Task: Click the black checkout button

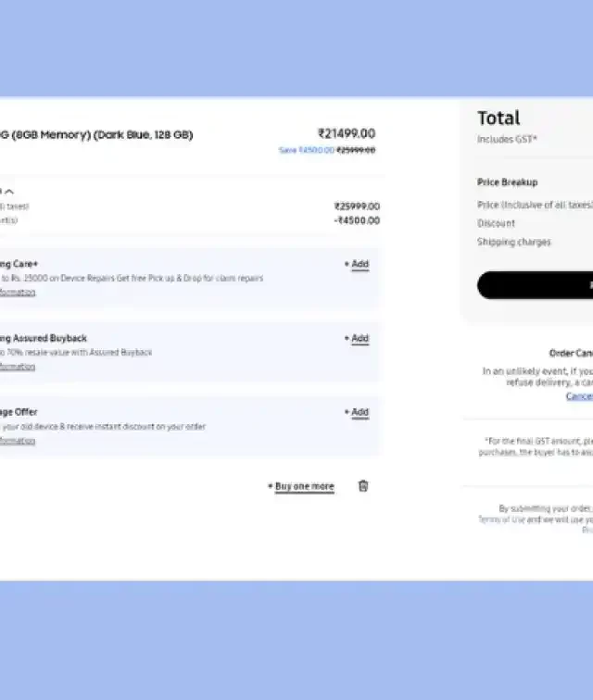Action: pyautogui.click(x=535, y=285)
